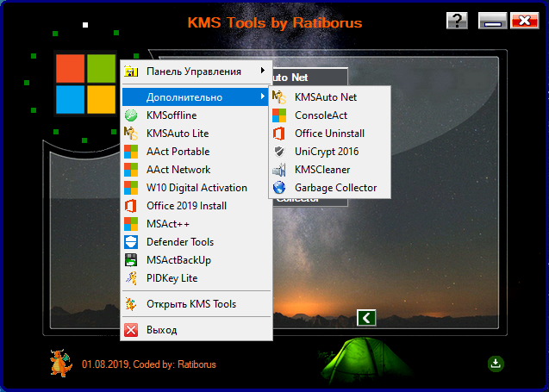
Task: Click the green back arrow icon
Action: (366, 318)
